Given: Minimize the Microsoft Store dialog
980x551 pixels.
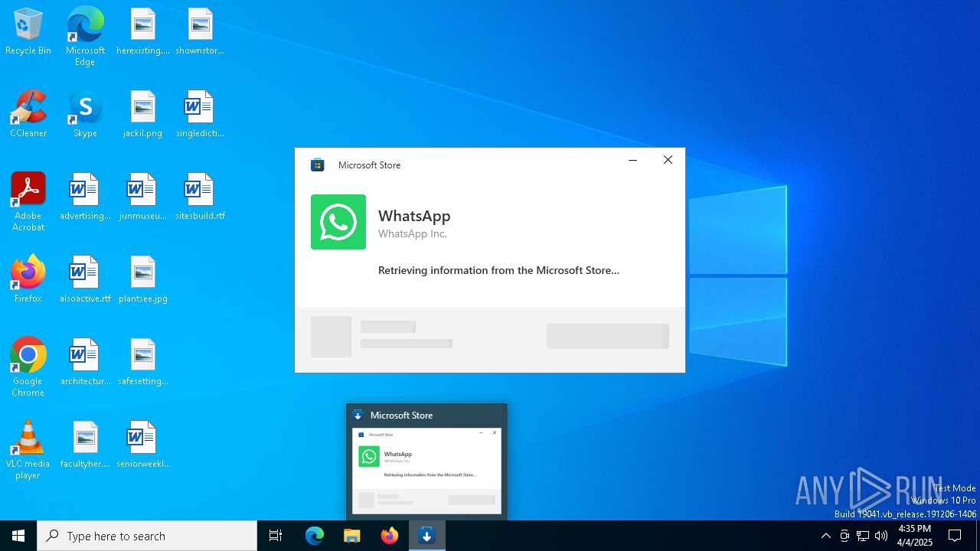Looking at the screenshot, I should pos(632,160).
